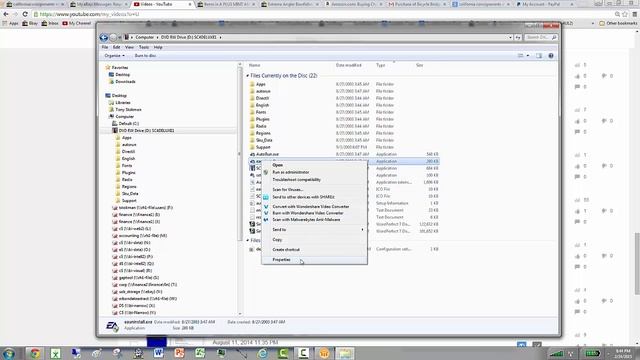Open the Explorer Edit menu

[117, 47]
